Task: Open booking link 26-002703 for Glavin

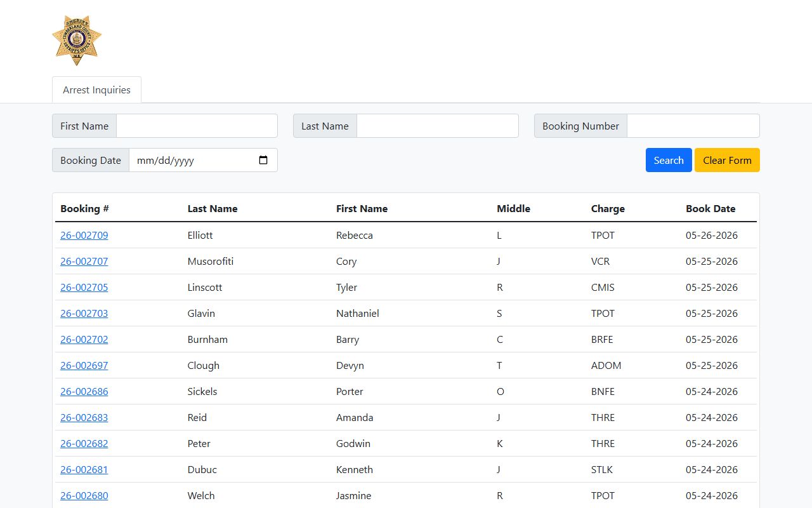Action: tap(84, 313)
